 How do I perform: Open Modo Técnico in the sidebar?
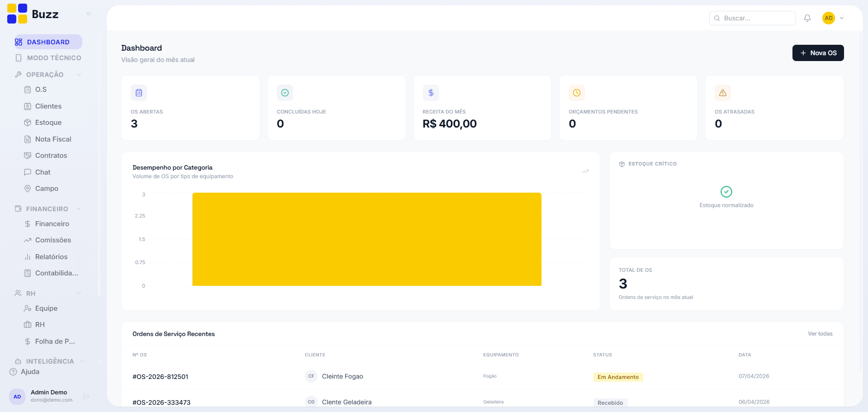[48, 58]
